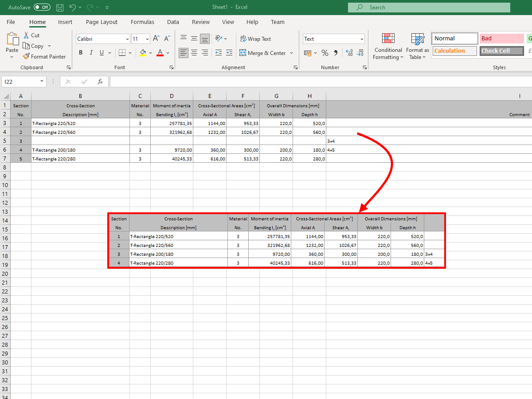The width and height of the screenshot is (532, 399).
Task: Apply the Calculation cell style
Action: click(x=455, y=51)
